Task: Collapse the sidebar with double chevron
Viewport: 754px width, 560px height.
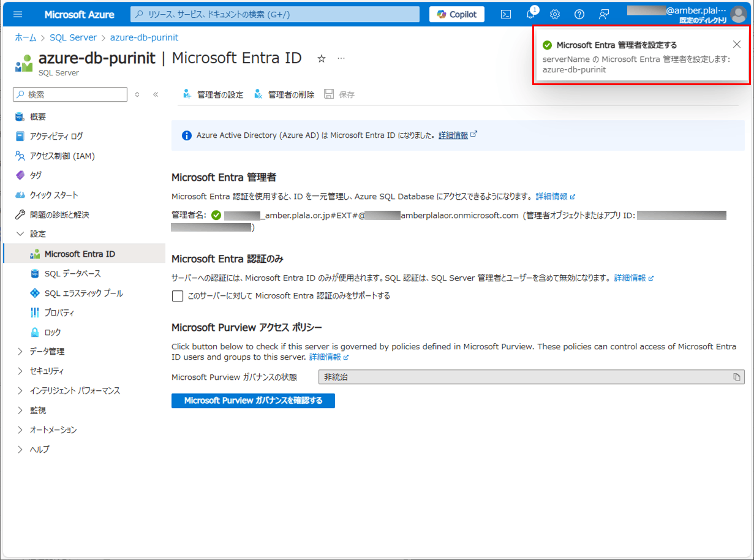Action: [x=156, y=94]
